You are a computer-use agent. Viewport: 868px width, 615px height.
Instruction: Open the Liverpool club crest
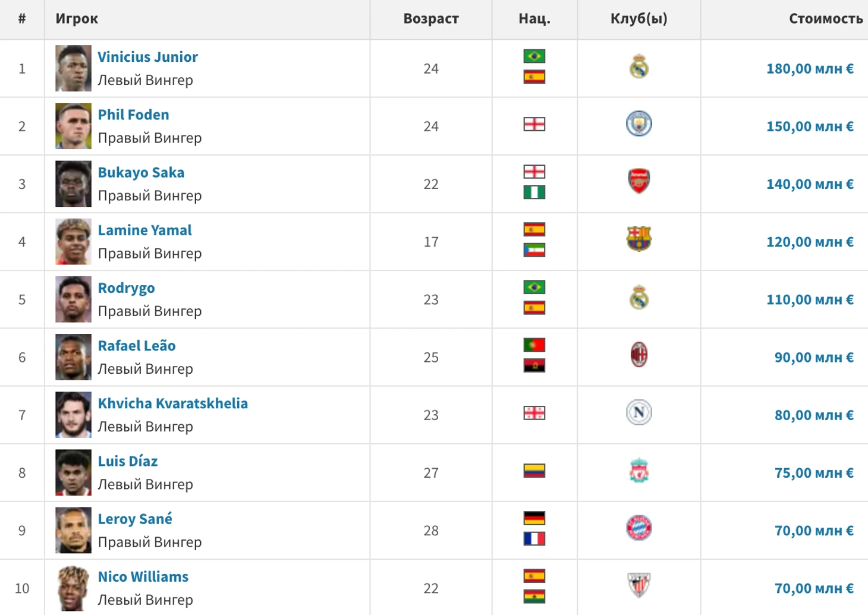[639, 470]
